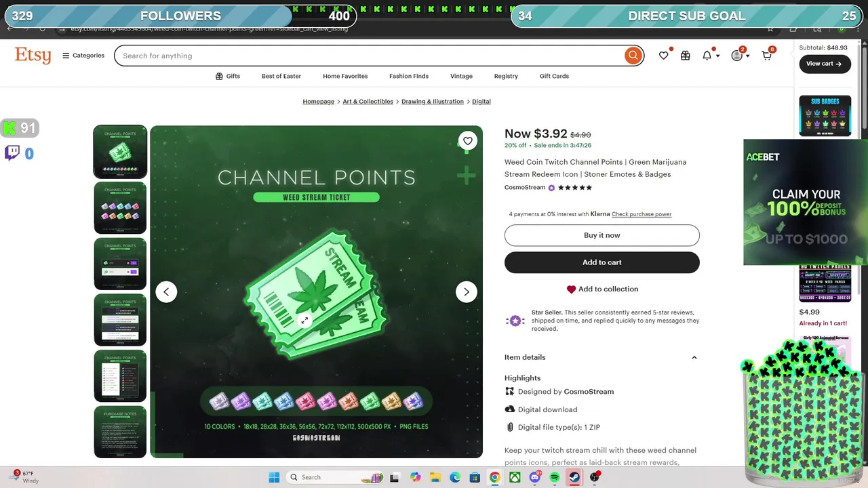Show previous listing photo arrow

point(166,291)
